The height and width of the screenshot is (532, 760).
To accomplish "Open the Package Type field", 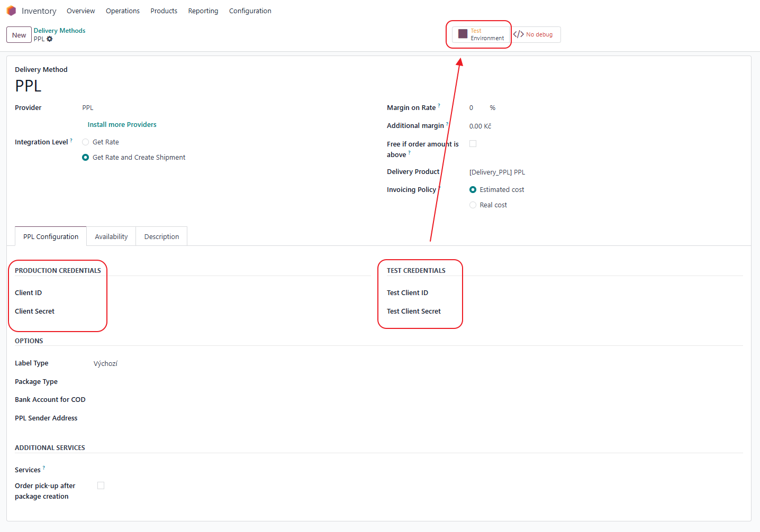I will (232, 382).
